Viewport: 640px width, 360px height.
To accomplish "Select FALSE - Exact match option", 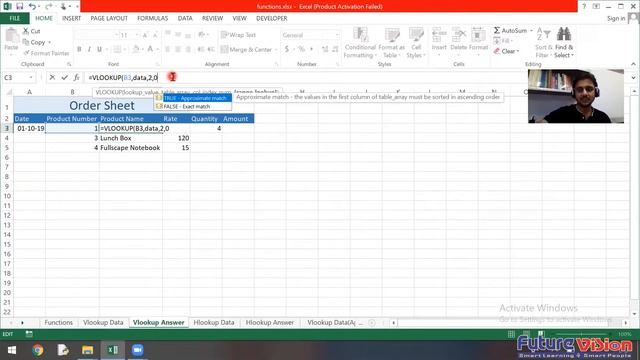I will tap(193, 106).
